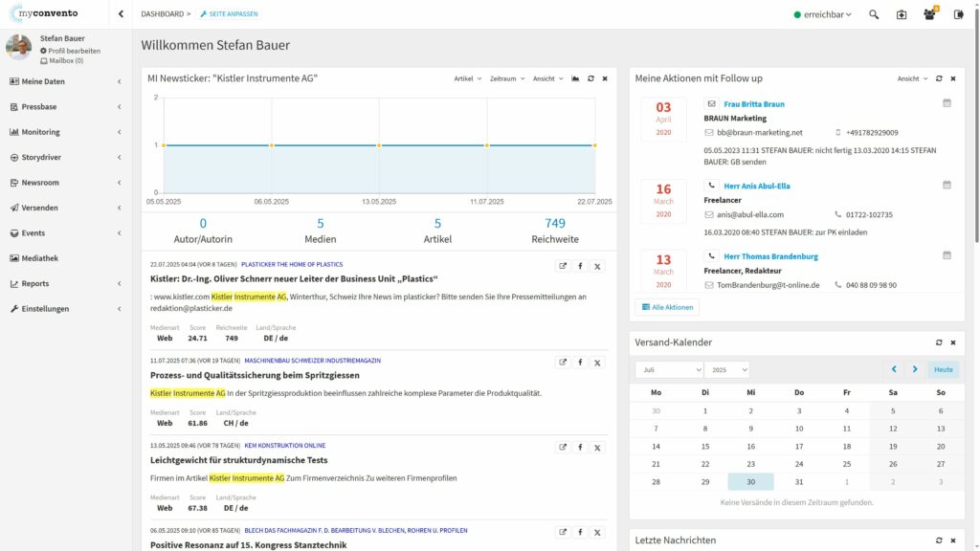Share Leichtgewicht article on X
This screenshot has height=551, width=980.
(597, 448)
